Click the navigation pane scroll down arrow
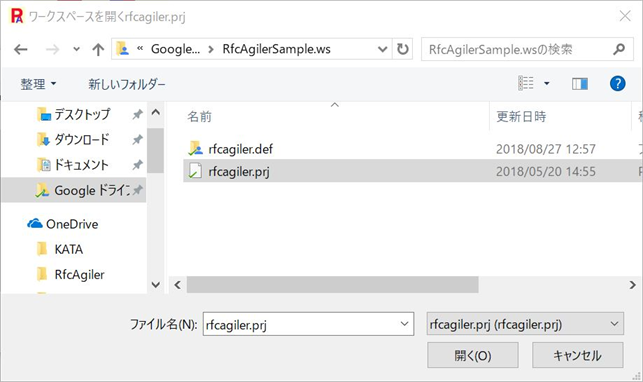 156,284
